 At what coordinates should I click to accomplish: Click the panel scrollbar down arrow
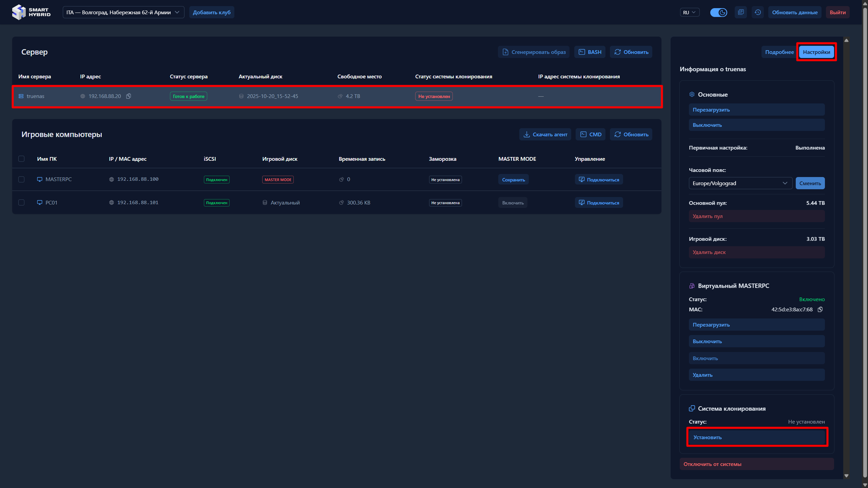(846, 476)
